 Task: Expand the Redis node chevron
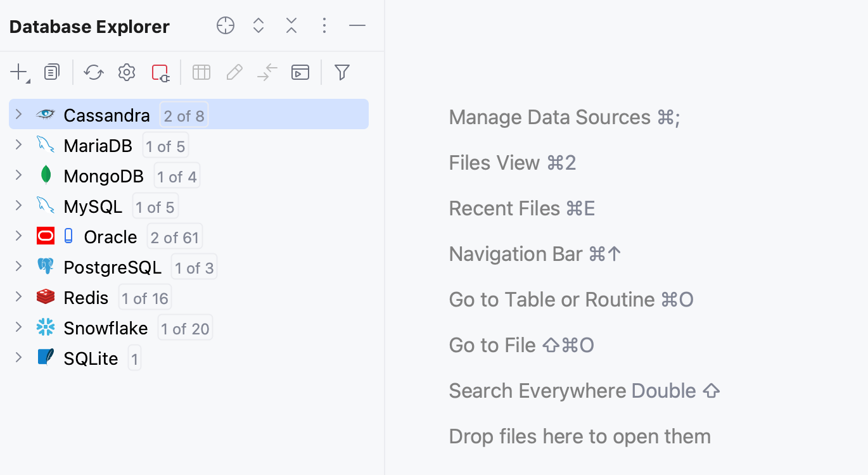click(x=19, y=297)
